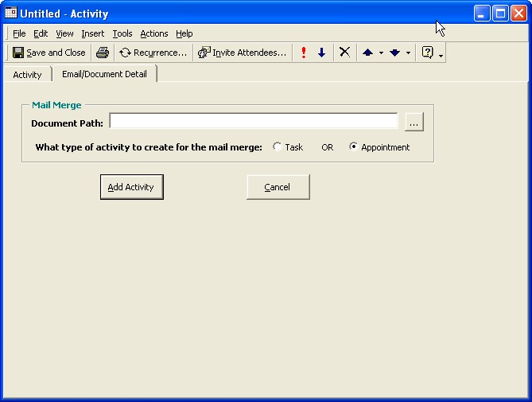Screen dimensions: 532x402
Task: Click the Document Path text field
Action: click(x=254, y=122)
